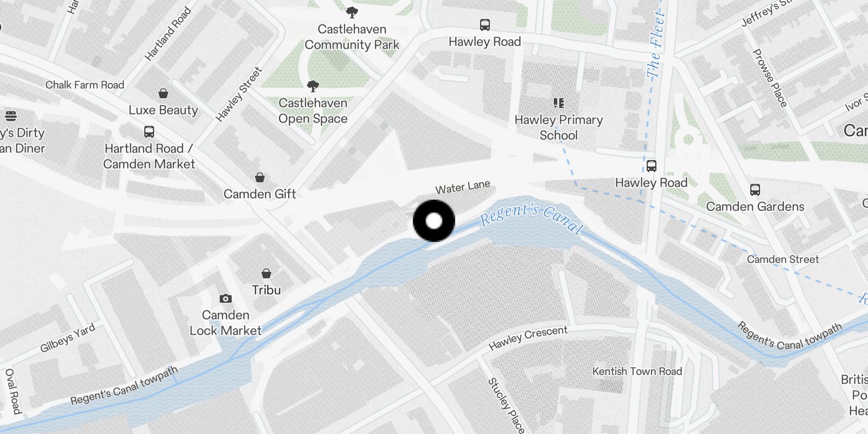Select the Castlehaven Community Park tree icon
The width and height of the screenshot is (868, 434).
coord(352,12)
